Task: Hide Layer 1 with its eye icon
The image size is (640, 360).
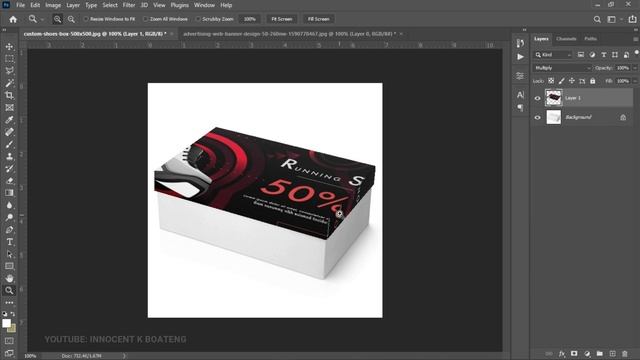Action: click(538, 98)
